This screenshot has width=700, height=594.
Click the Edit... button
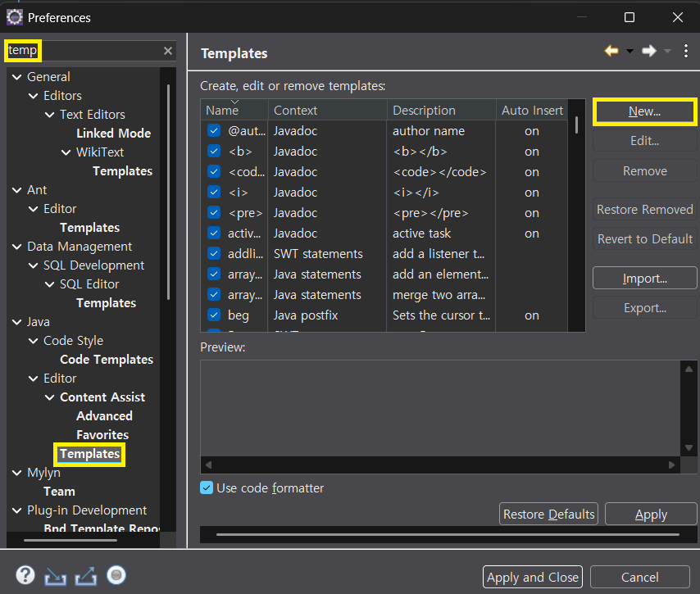[644, 141]
